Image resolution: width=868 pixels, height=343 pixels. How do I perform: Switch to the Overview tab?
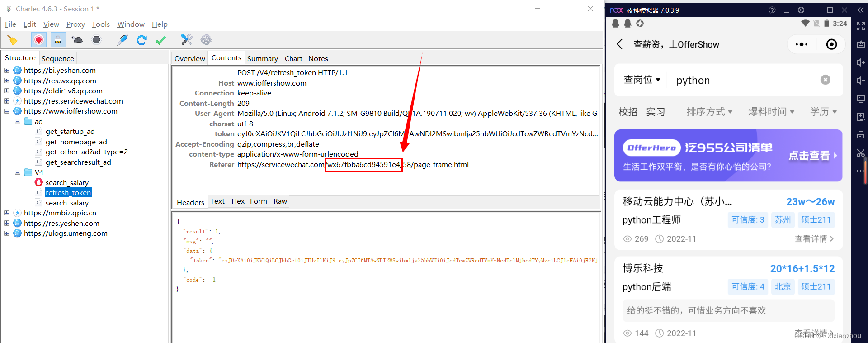point(189,58)
